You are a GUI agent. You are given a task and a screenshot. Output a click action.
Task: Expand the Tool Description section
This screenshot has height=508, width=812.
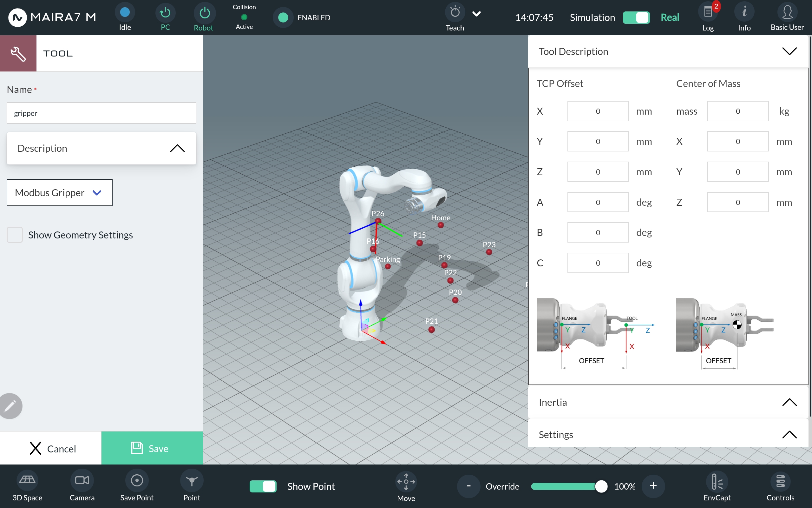point(668,51)
